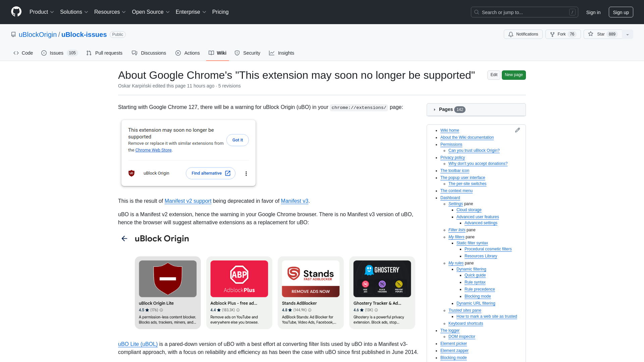
Task: Click the back arrow beside uBlock Origin heading
Action: click(x=124, y=238)
